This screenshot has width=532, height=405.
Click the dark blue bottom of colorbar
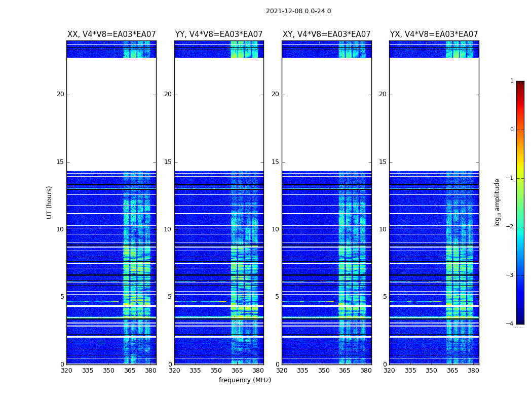[x=520, y=320]
